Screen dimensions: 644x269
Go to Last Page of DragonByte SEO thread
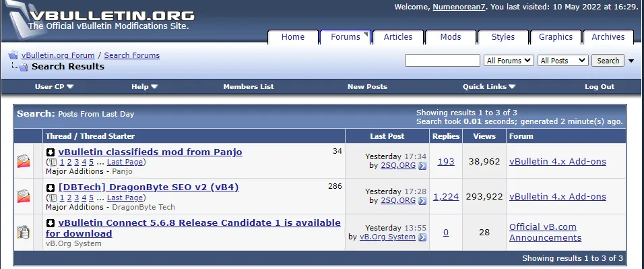125,198
